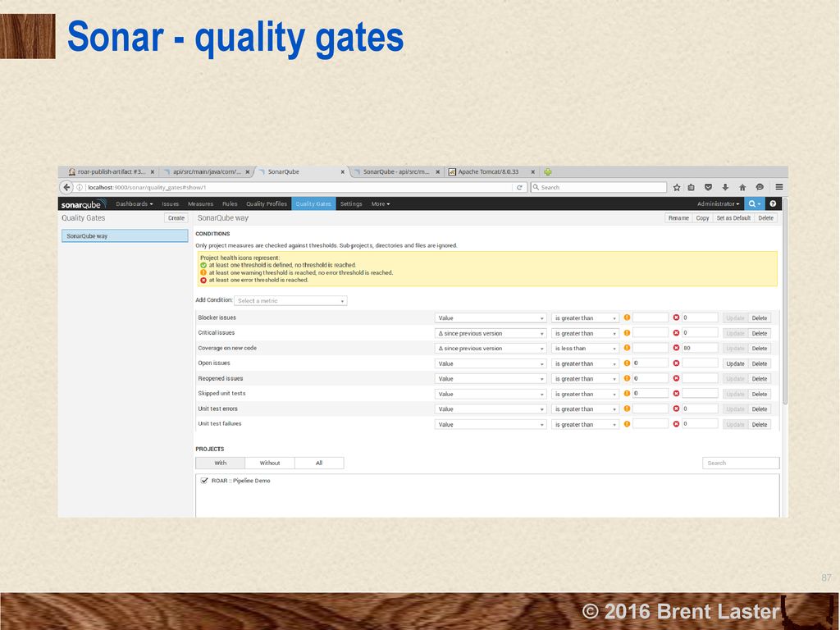Viewport: 840px width, 630px height.
Task: Delete the Unit test failures condition
Action: 759,424
